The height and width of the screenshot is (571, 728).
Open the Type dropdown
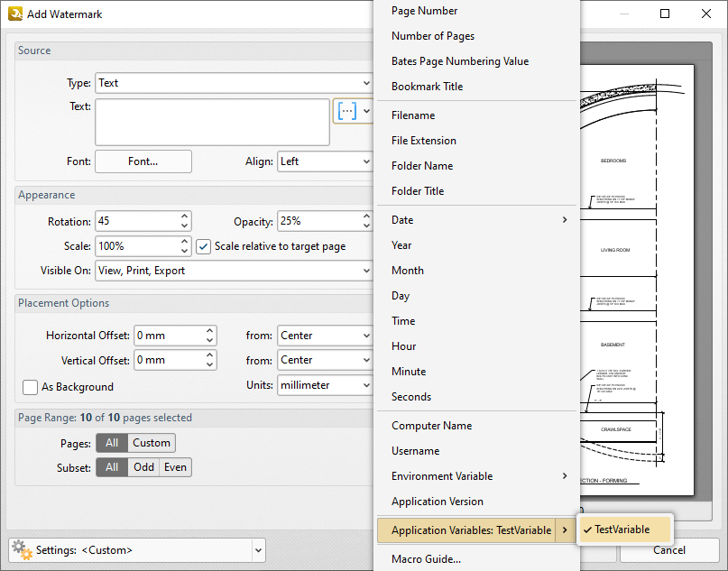pyautogui.click(x=366, y=83)
